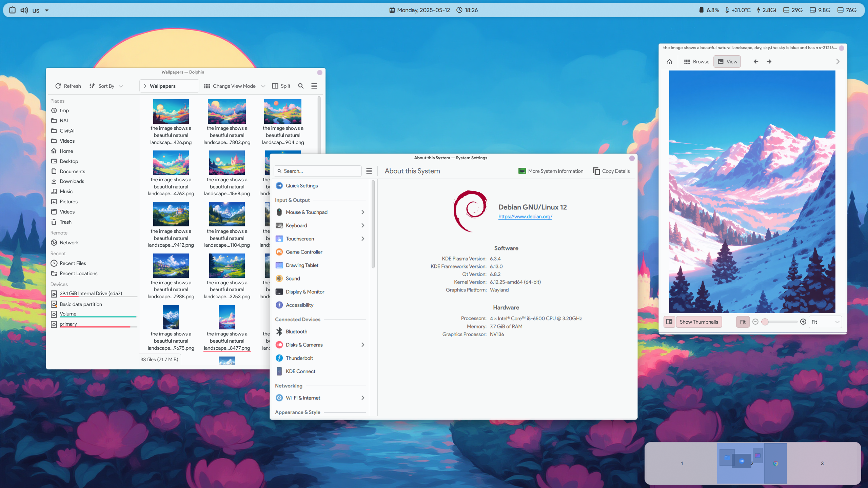Expand image viewer toolbar overflow chevron
Screen dimensions: 868x488
coord(837,62)
